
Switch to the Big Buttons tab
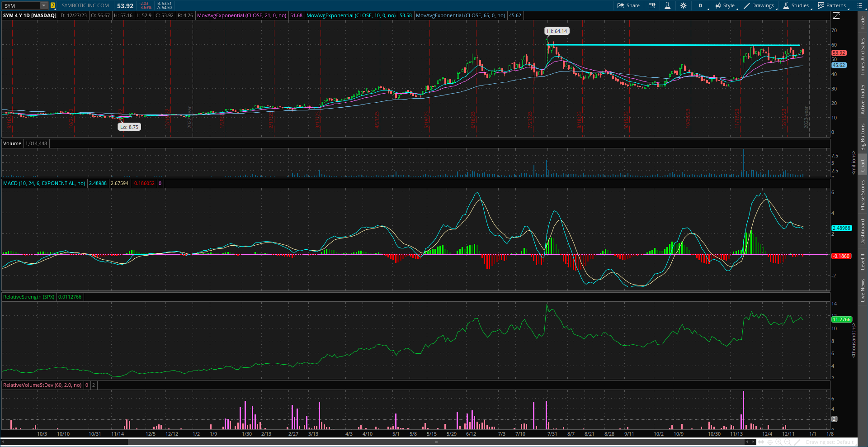[863, 137]
